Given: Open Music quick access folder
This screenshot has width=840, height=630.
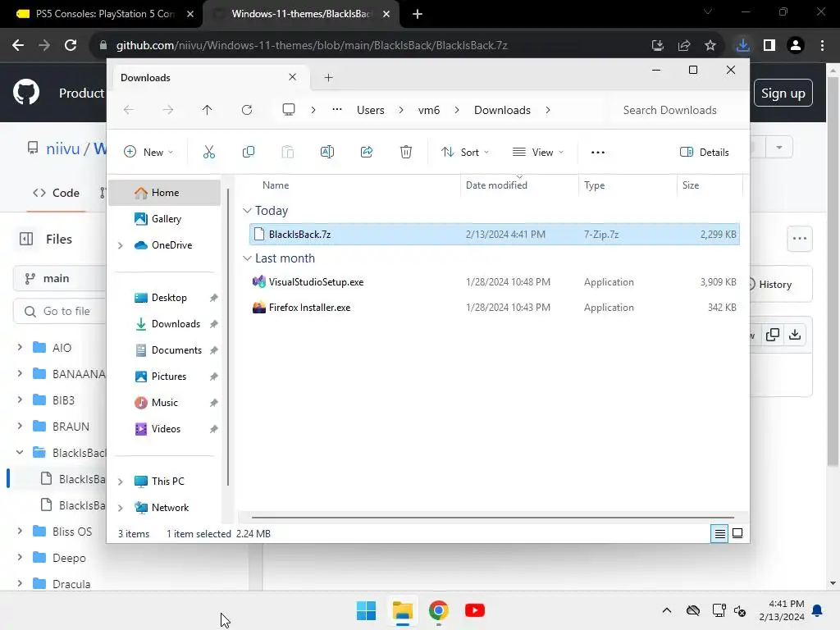Looking at the screenshot, I should click(x=164, y=403).
